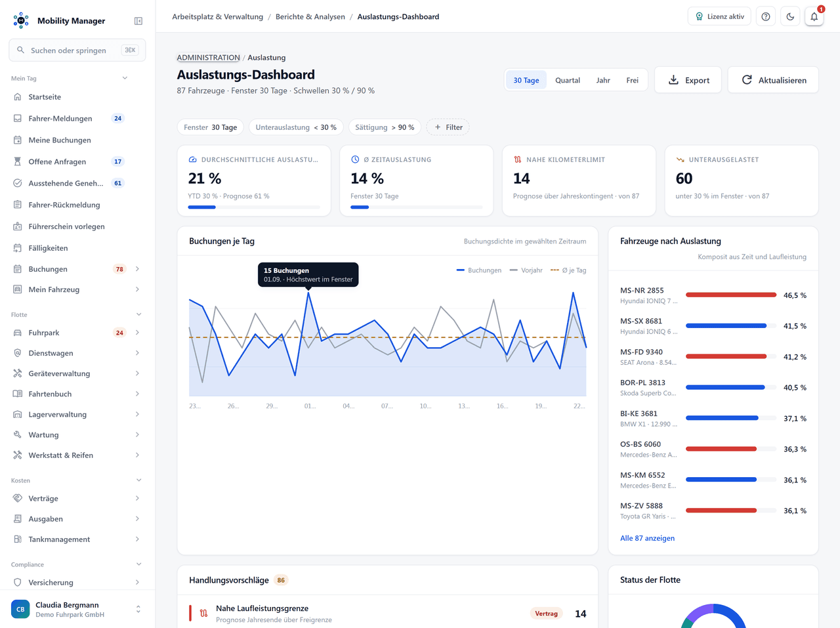Click the Fälligkeiten calendar icon
840x628 pixels.
18,248
